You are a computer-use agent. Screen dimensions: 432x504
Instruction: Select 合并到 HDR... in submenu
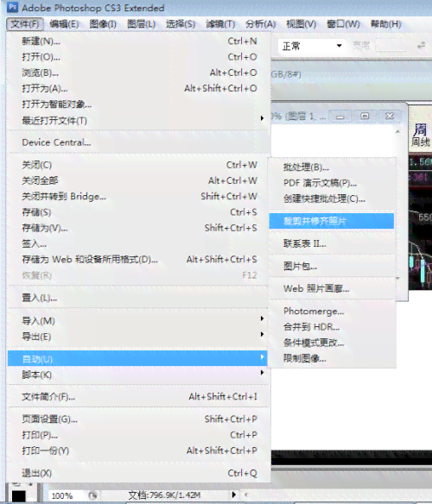pyautogui.click(x=332, y=327)
